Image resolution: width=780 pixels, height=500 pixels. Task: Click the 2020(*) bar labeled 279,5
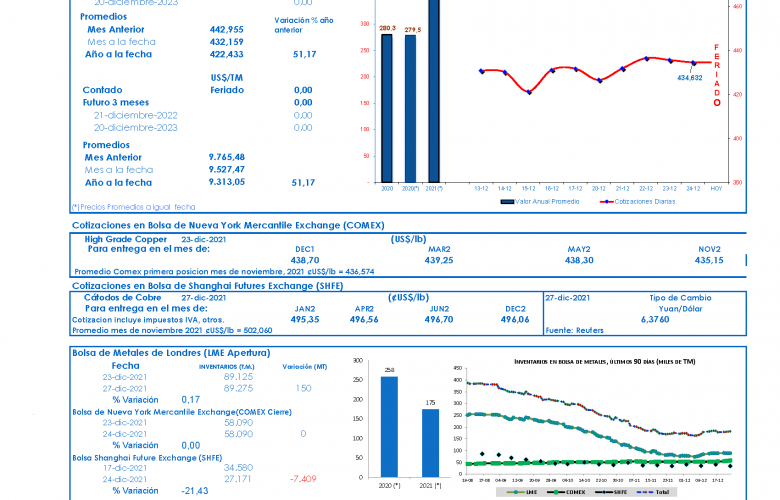pyautogui.click(x=411, y=108)
